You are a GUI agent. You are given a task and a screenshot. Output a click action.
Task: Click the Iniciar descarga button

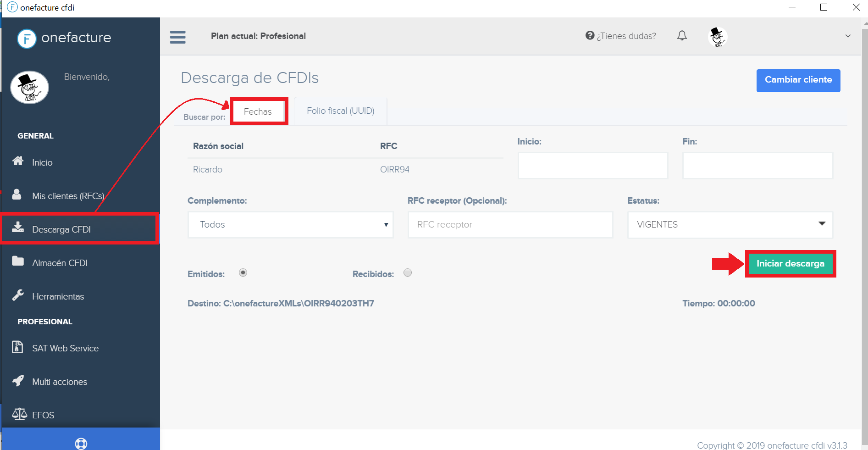click(790, 263)
